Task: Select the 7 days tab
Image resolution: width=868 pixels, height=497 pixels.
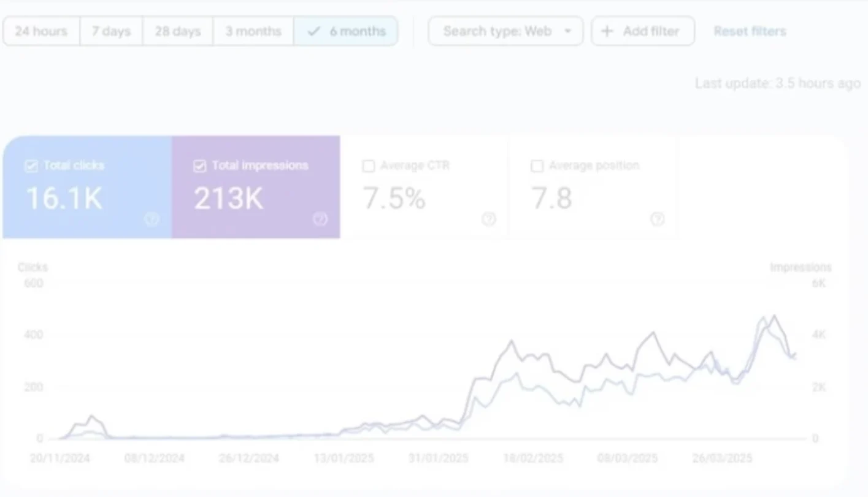Action: 111,31
